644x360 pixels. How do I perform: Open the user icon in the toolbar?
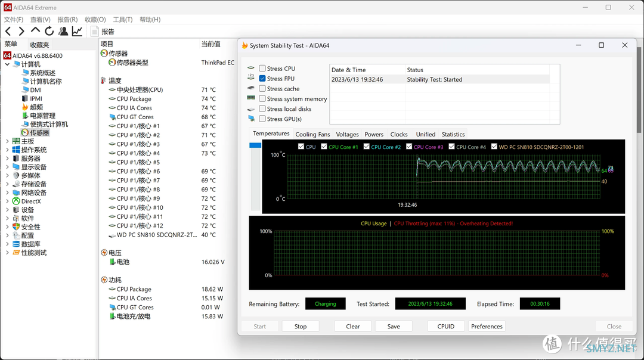(x=63, y=31)
